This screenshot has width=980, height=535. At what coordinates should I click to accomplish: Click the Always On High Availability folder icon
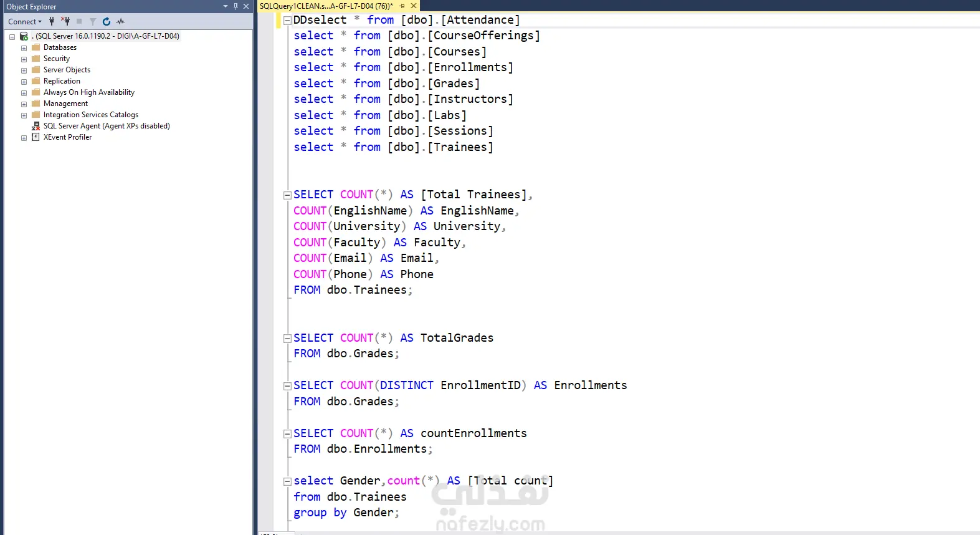tap(36, 92)
